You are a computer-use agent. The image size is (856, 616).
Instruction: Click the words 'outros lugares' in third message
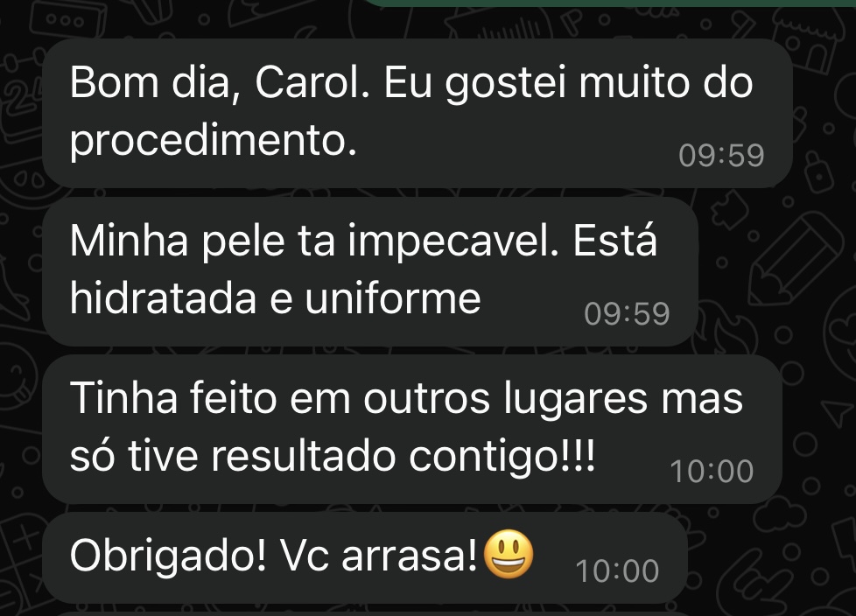[505, 399]
